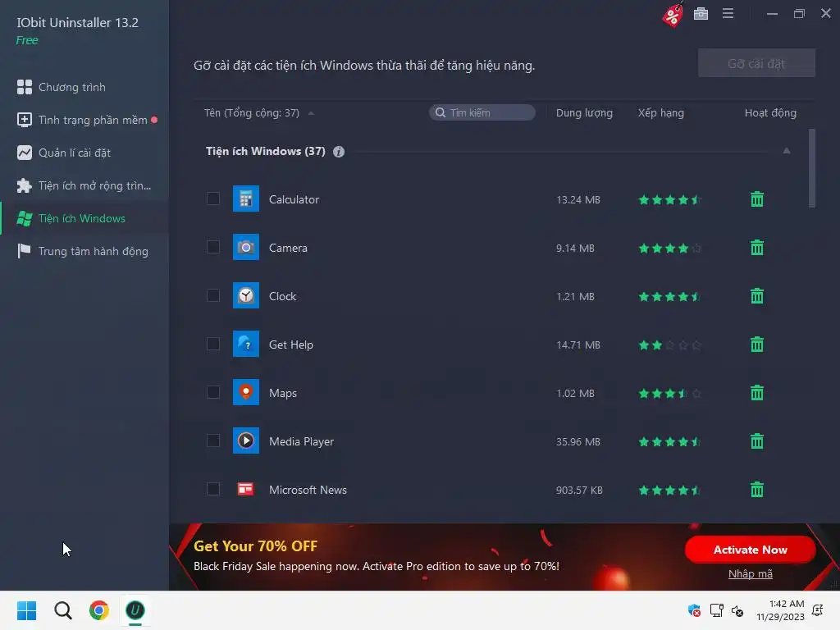Click the Calculator app icon
840x630 pixels.
point(246,199)
